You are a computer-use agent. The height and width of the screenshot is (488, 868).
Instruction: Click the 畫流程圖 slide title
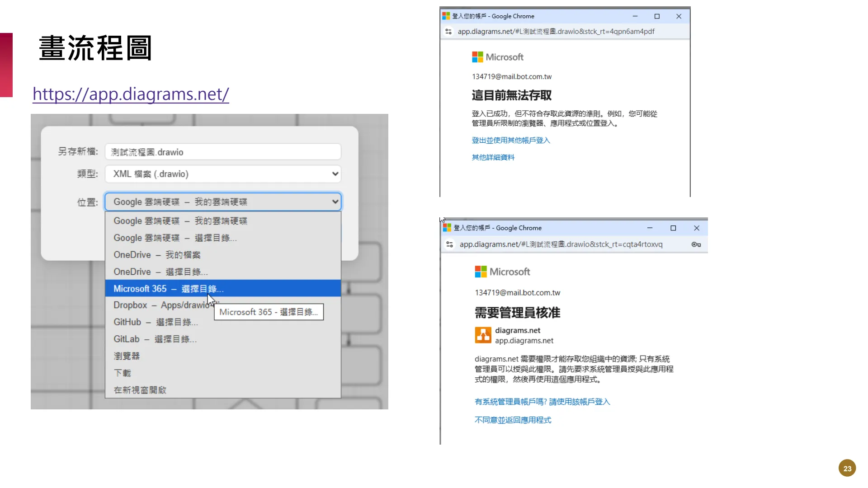(x=95, y=48)
